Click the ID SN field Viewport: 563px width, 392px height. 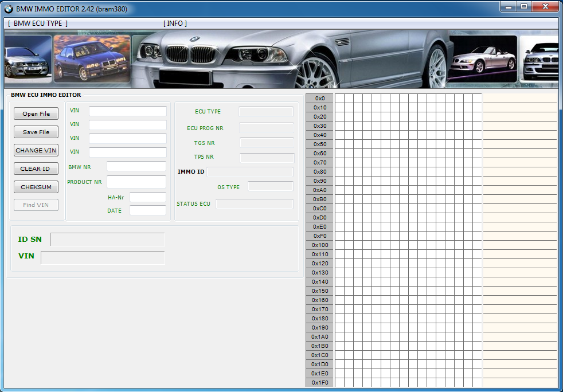(107, 240)
